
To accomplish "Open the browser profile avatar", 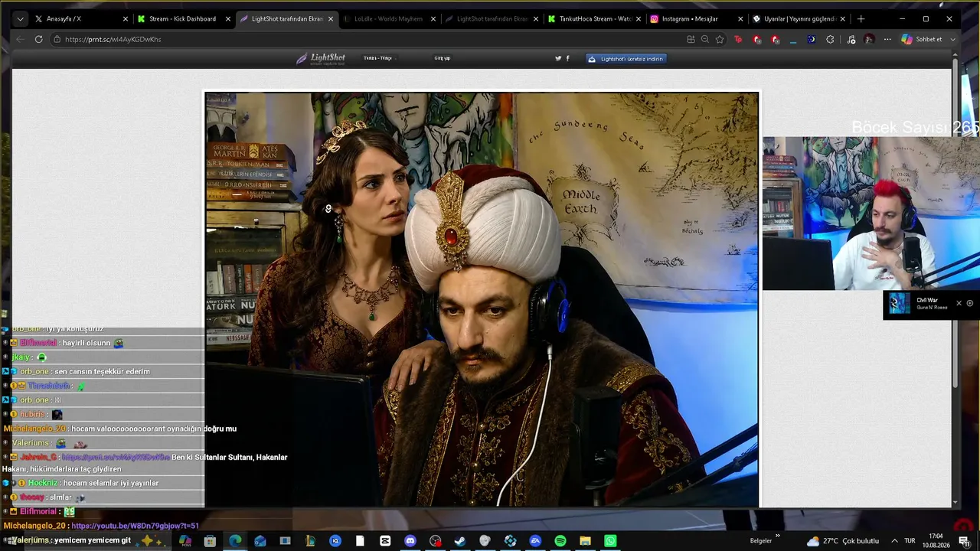I will (x=869, y=39).
